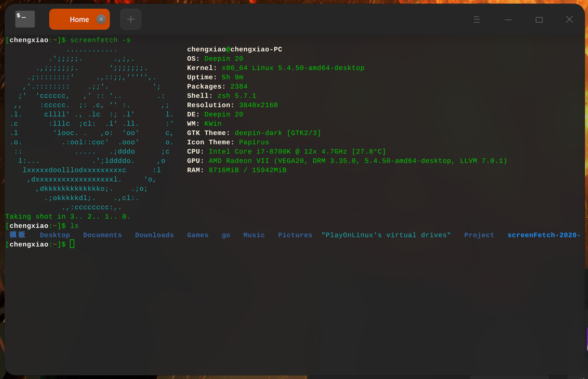Click the "PlayOnLinux's virtual drives" entry

[386, 235]
